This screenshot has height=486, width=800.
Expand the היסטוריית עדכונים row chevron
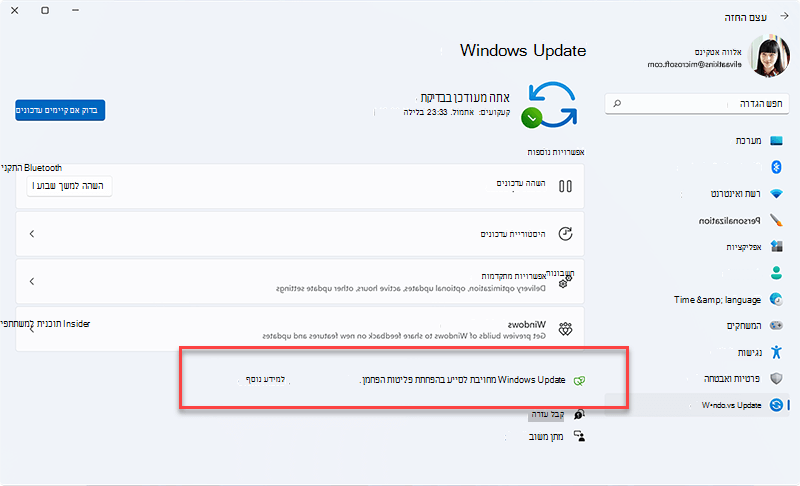[x=32, y=234]
